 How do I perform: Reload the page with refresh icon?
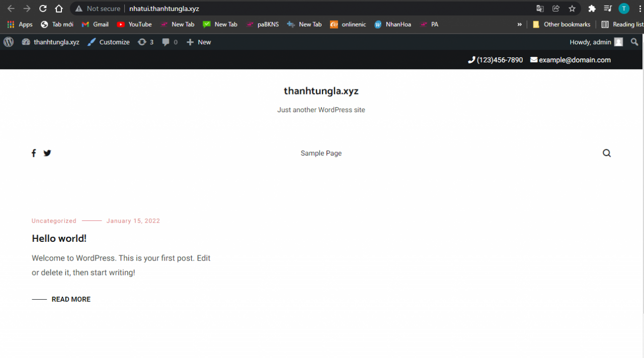point(43,9)
